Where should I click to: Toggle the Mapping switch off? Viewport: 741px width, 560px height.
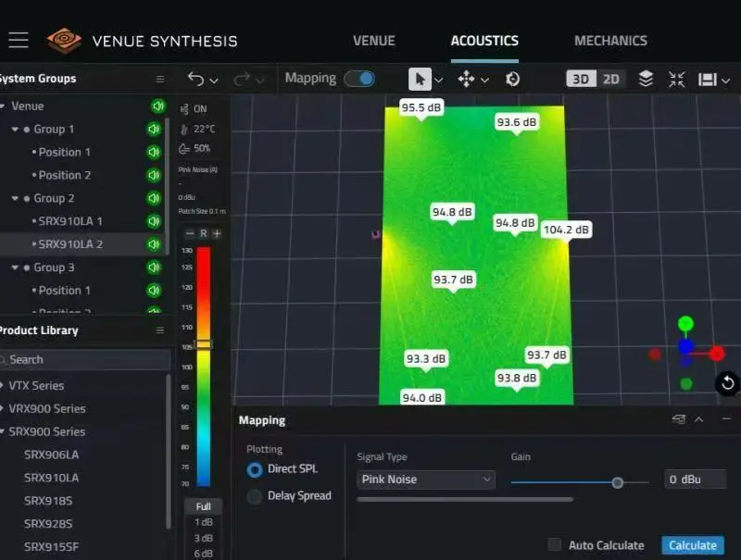click(x=358, y=79)
